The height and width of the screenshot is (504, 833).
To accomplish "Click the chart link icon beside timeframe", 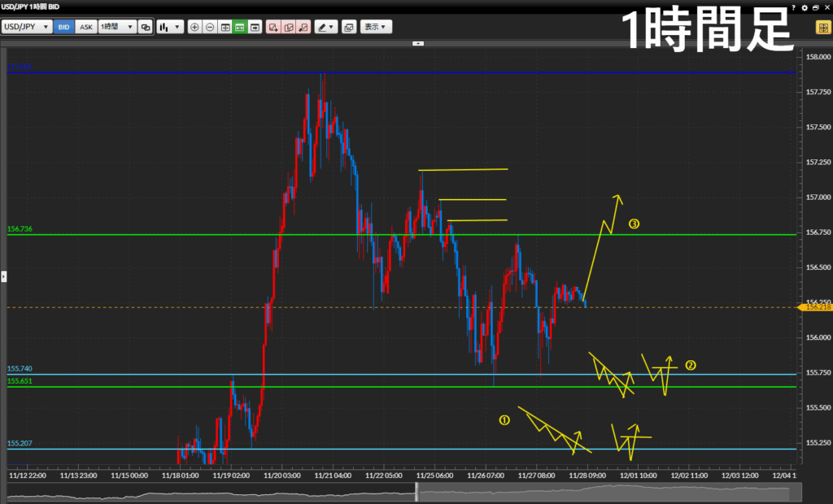I will [x=146, y=27].
